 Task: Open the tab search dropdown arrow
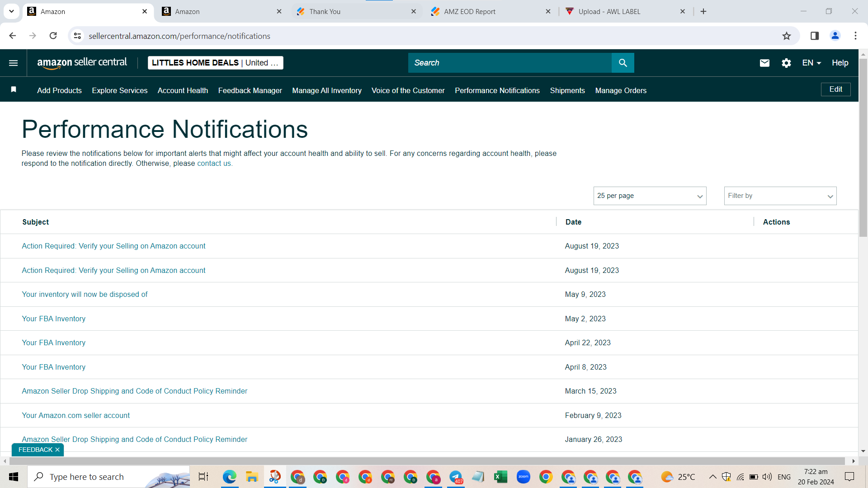(x=11, y=12)
